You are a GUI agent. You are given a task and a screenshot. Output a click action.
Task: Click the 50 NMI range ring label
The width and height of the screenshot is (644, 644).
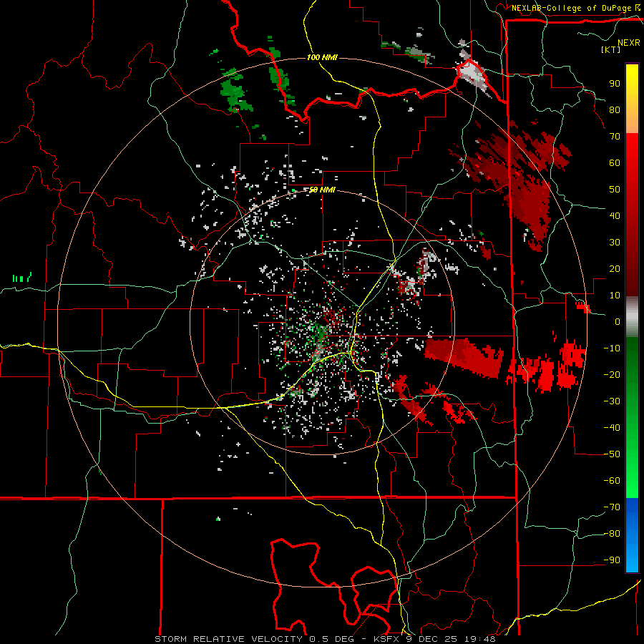[x=322, y=190]
